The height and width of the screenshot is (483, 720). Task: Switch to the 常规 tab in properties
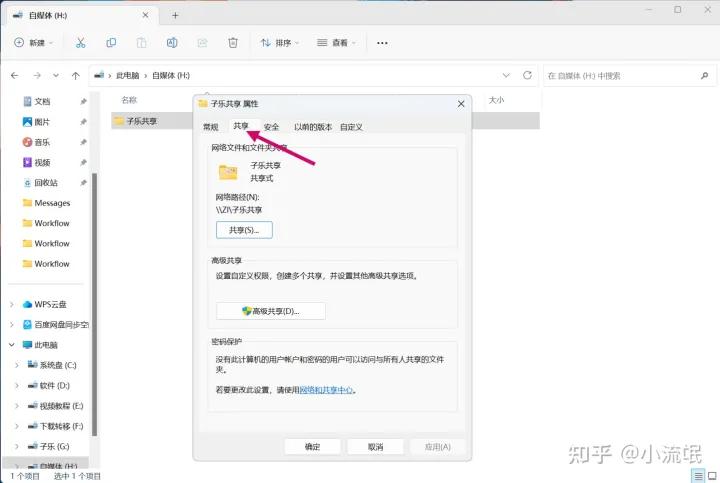click(x=211, y=127)
